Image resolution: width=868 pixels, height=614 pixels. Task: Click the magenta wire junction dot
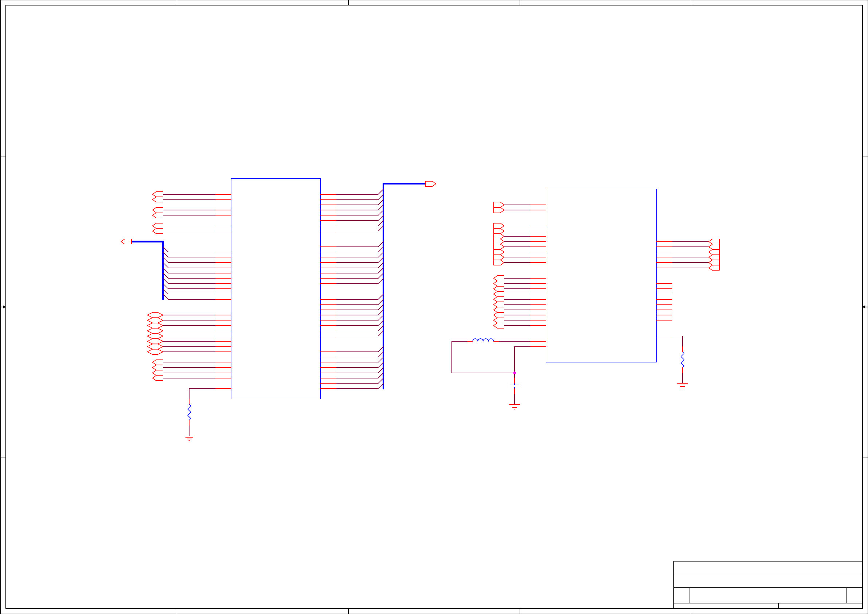tap(514, 373)
